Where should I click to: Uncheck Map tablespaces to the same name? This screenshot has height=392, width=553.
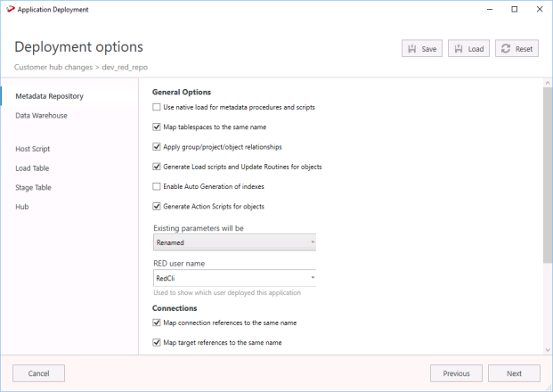click(157, 127)
